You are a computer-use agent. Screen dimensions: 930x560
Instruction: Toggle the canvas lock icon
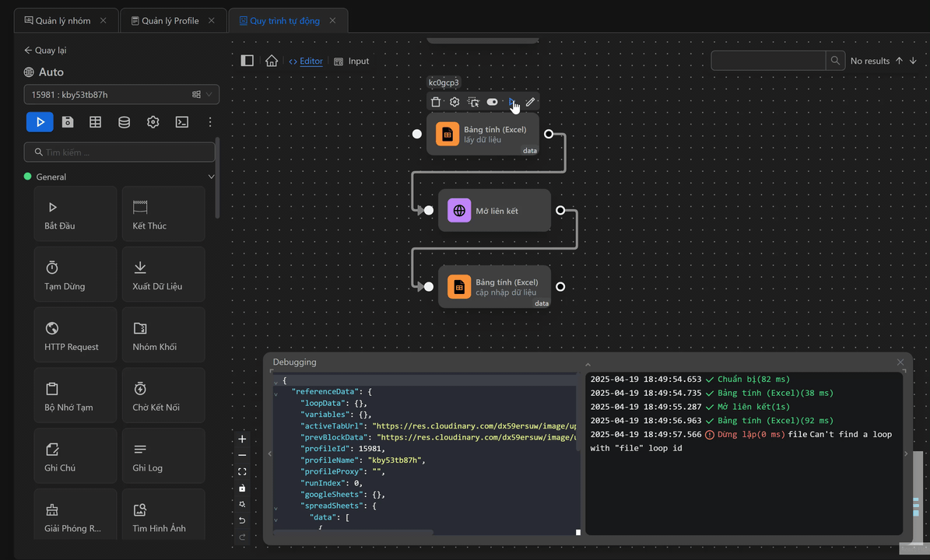[x=242, y=488]
